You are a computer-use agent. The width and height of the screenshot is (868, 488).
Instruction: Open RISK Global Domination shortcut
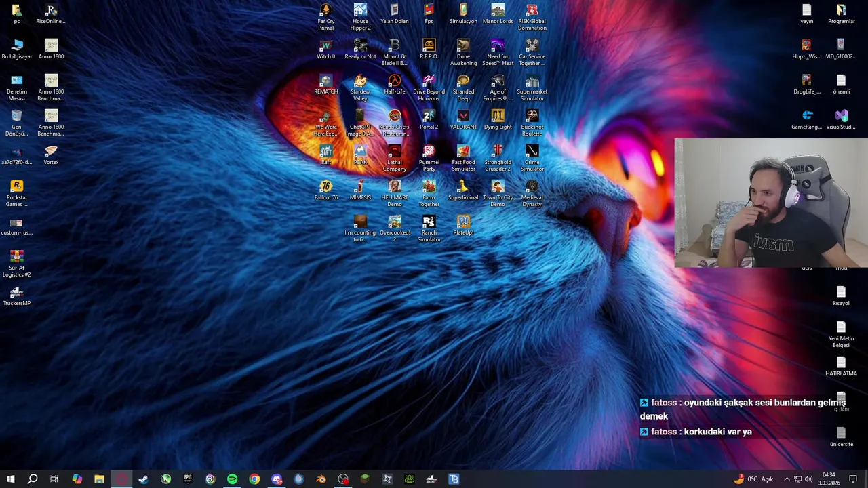[x=532, y=17]
